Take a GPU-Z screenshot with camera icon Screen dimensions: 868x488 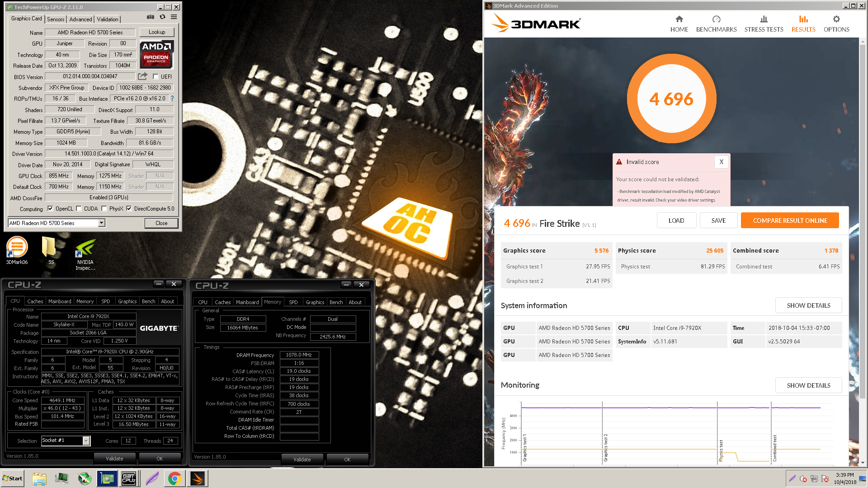coord(151,17)
